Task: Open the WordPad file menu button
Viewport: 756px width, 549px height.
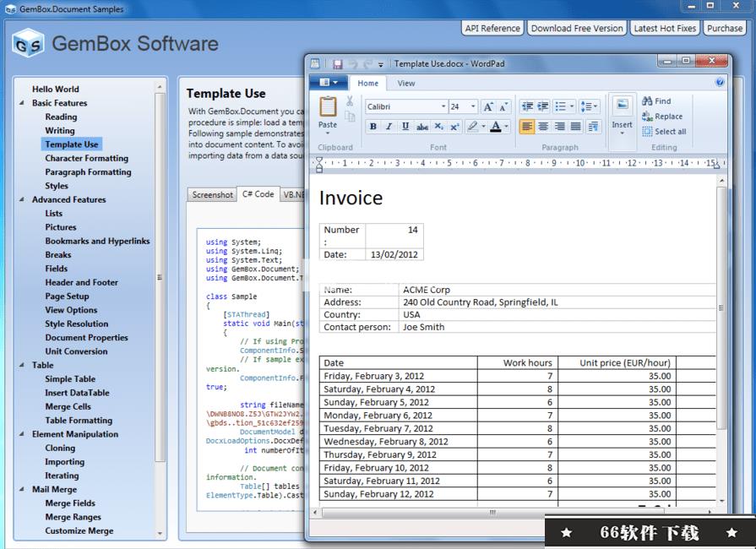Action: coord(329,83)
